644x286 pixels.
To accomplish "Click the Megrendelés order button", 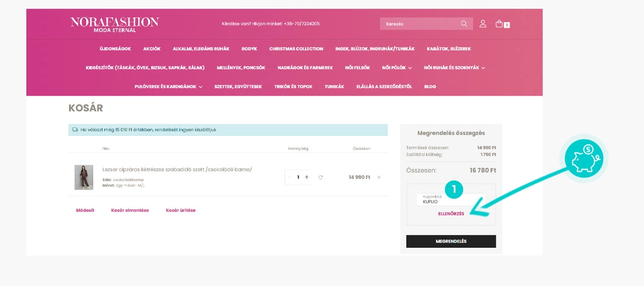I will [x=451, y=241].
